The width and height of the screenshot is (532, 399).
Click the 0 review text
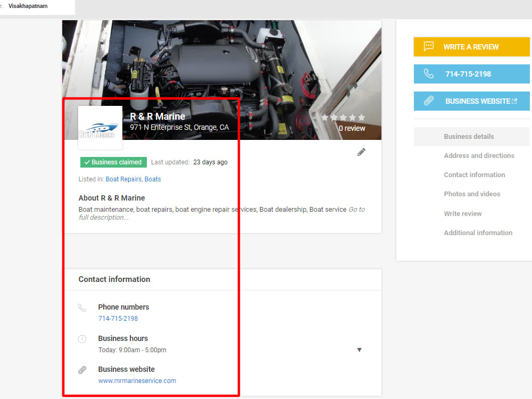(x=352, y=128)
